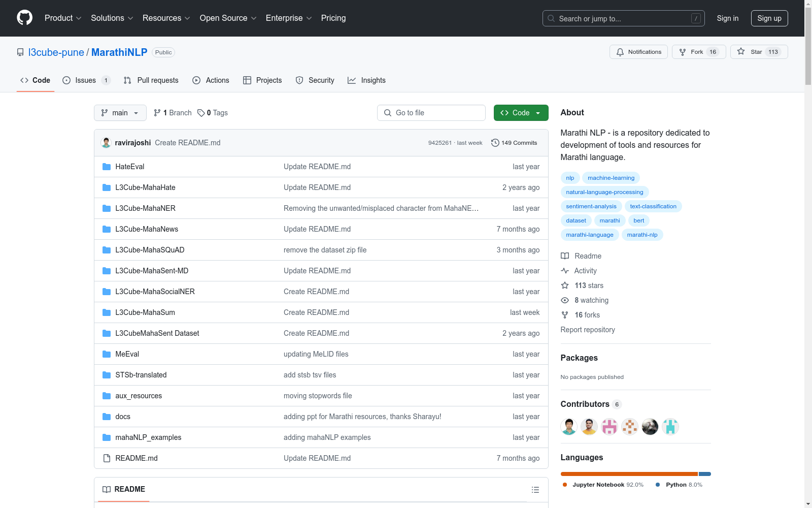View 16 forks list

(581, 315)
